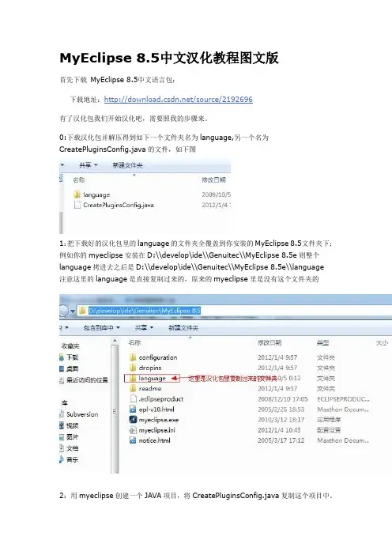Viewport: 392px width, 555px height.
Task: Click date "2012/1/4 10:45"
Action: pos(279,430)
